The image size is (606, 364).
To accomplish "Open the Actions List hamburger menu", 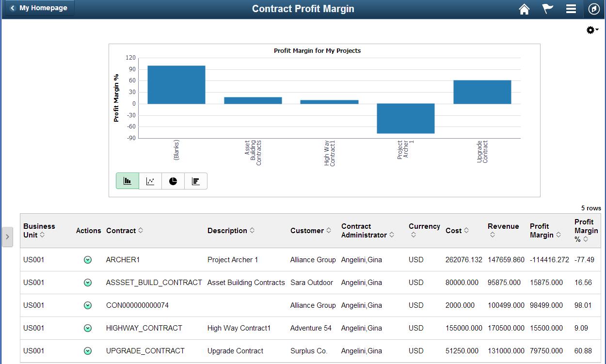I will coord(571,9).
